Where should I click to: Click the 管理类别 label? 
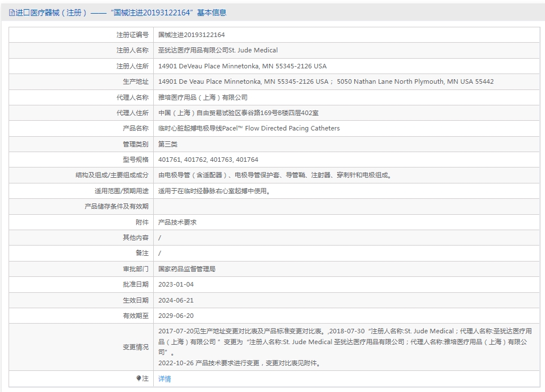point(136,144)
